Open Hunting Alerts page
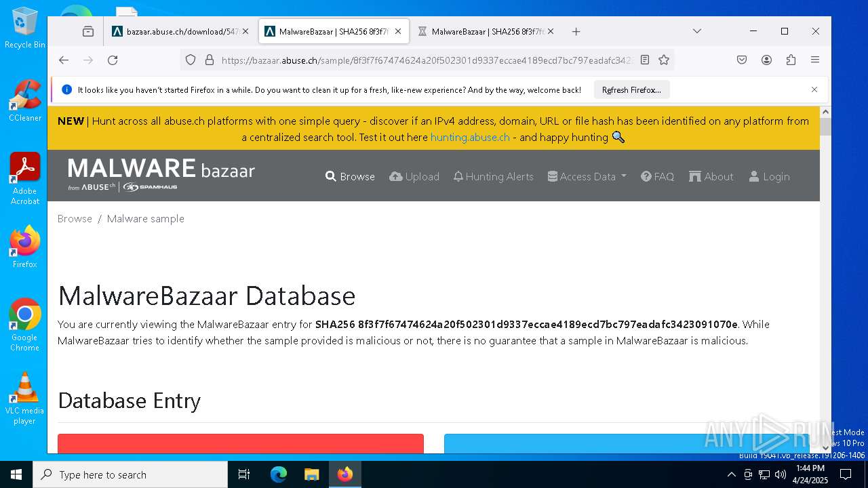The height and width of the screenshot is (488, 868). (x=493, y=176)
